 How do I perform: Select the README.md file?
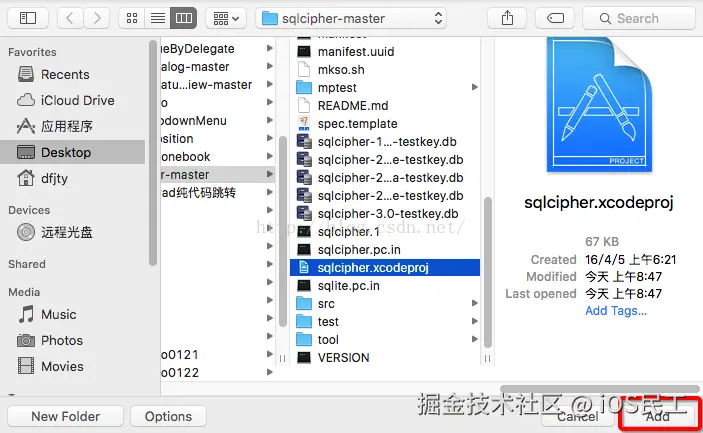click(x=385, y=105)
